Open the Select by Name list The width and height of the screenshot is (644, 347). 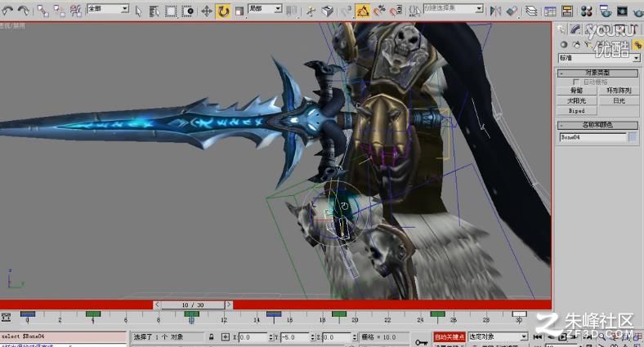coord(154,11)
